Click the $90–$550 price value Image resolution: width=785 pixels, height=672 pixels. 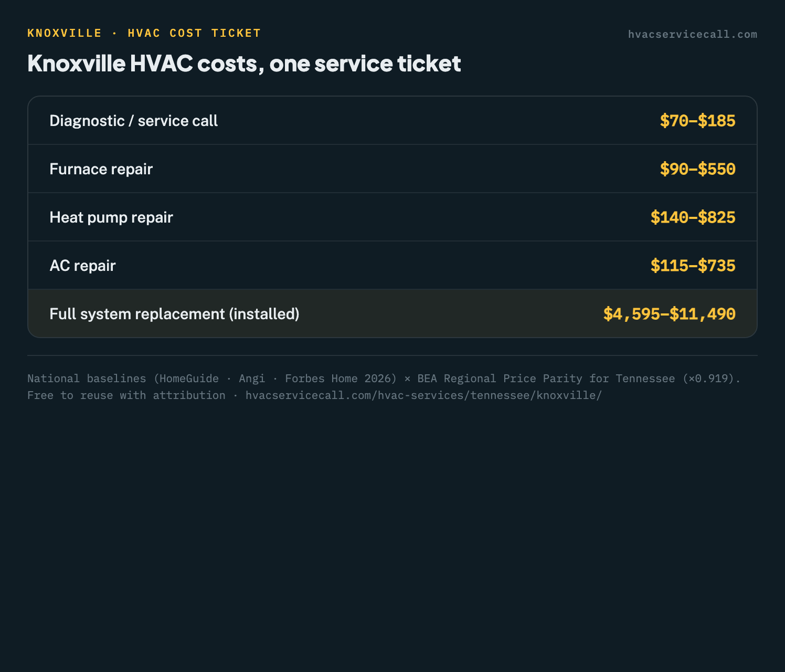697,169
